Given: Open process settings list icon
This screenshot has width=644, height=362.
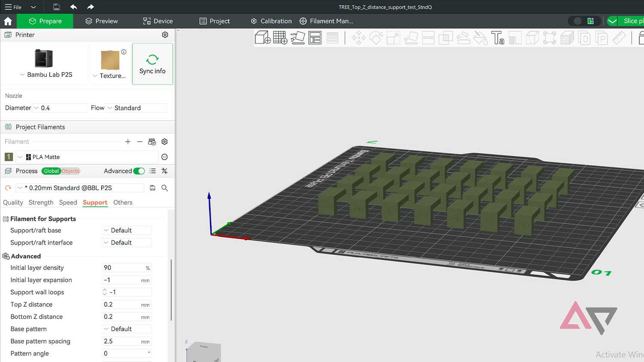Looking at the screenshot, I should pos(152,171).
